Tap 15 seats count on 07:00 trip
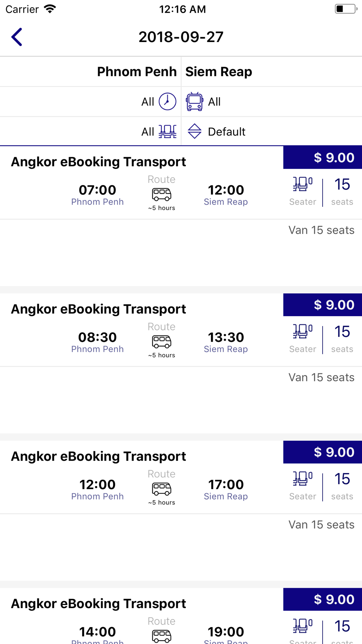 (x=342, y=192)
